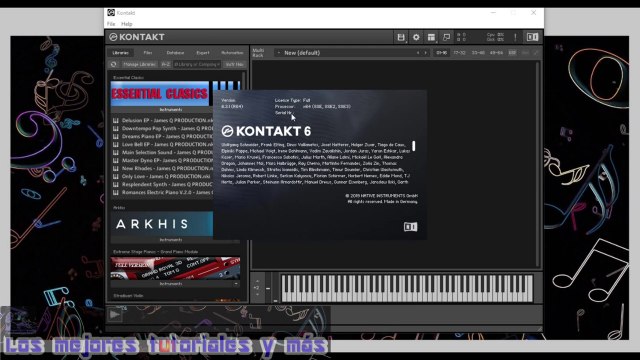Shift keyboard octave up arrow
The height and width of the screenshot is (360, 640).
point(257,281)
